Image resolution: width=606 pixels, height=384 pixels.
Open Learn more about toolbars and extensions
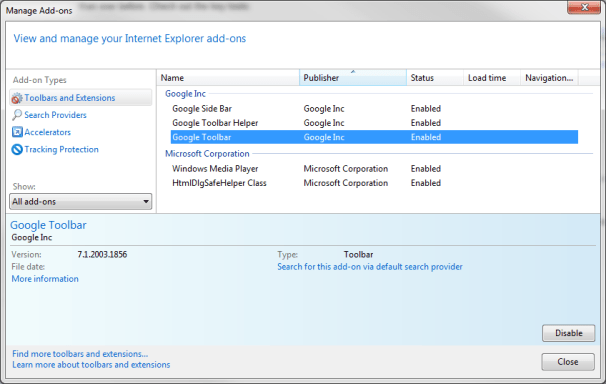pos(91,365)
